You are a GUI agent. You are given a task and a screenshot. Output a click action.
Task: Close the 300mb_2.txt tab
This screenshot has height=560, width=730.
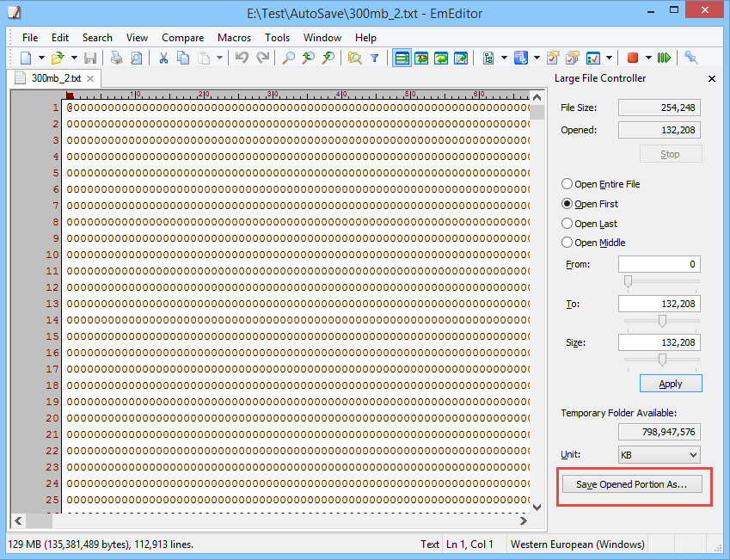90,79
